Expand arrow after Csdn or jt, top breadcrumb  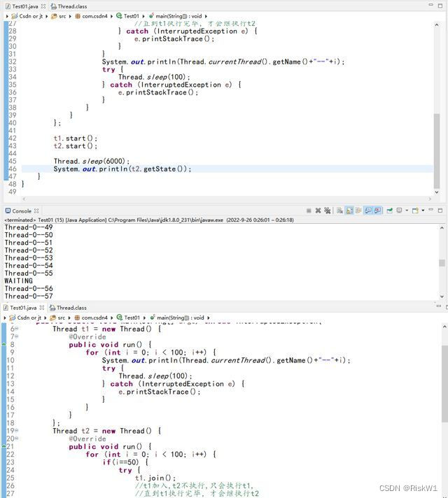tap(47, 16)
